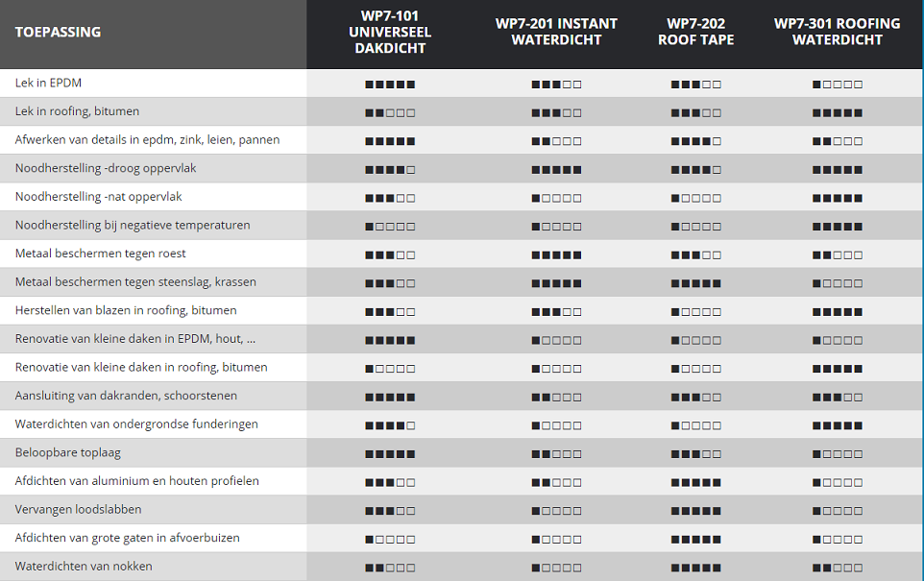Click WP7-101 rating squares for Lek in EPDM
Screen dimensions: 924x581
click(390, 85)
